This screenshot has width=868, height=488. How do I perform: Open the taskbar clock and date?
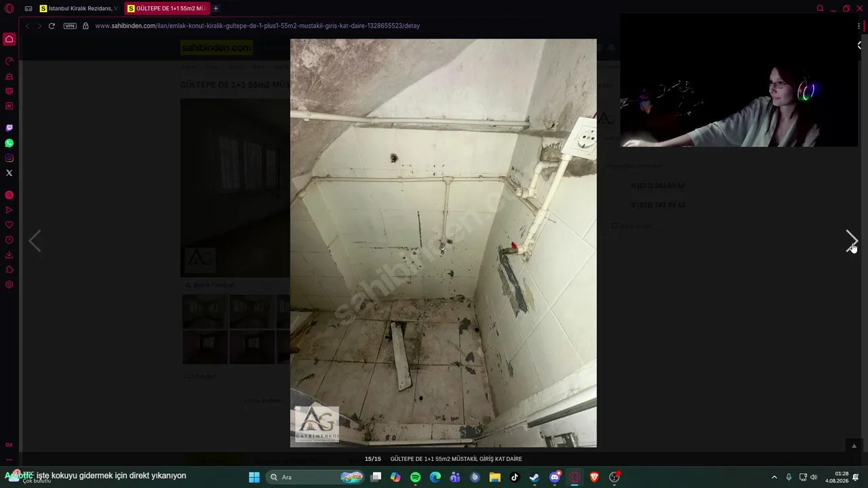point(837,477)
